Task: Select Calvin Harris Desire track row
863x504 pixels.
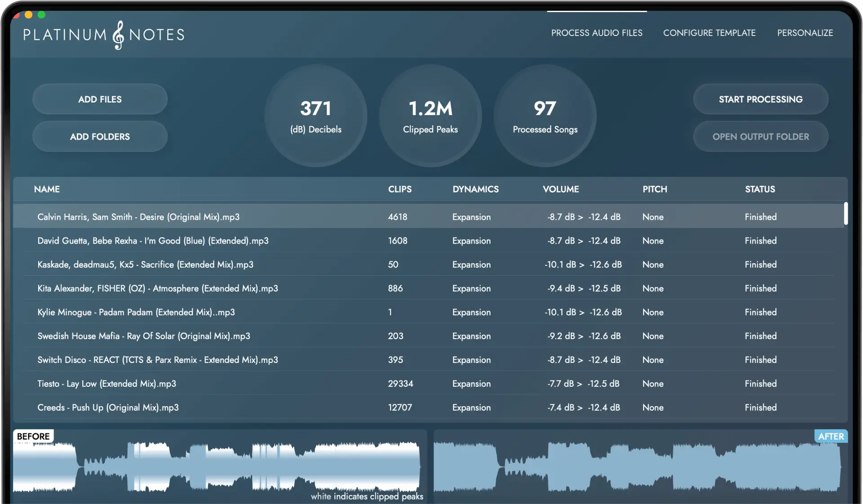Action: [x=138, y=217]
